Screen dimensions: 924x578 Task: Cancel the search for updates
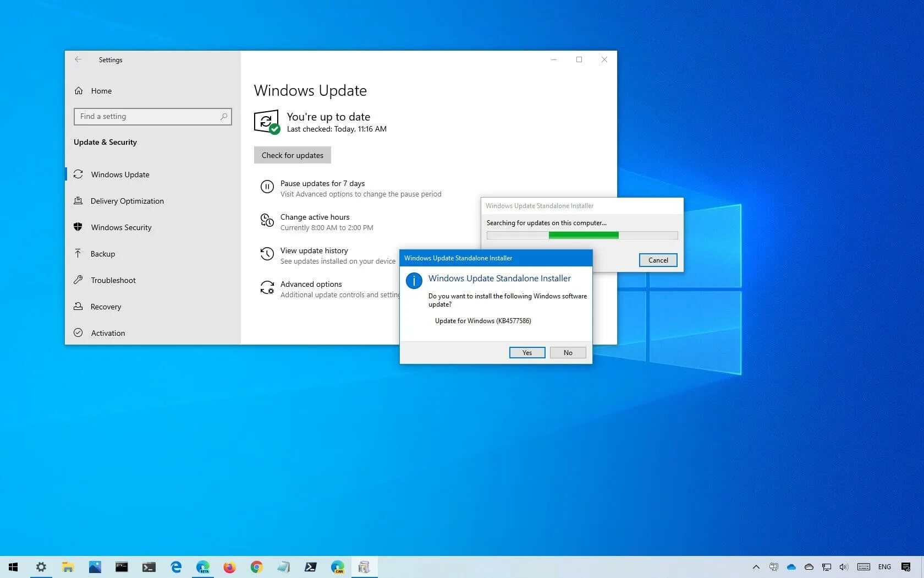(658, 260)
